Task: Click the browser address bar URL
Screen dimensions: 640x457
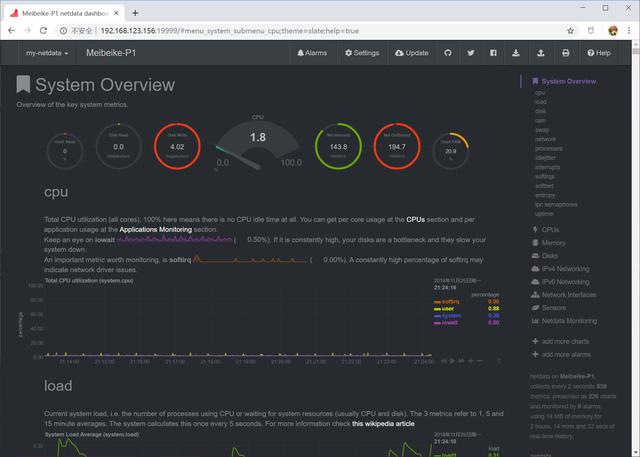Action: (x=229, y=31)
